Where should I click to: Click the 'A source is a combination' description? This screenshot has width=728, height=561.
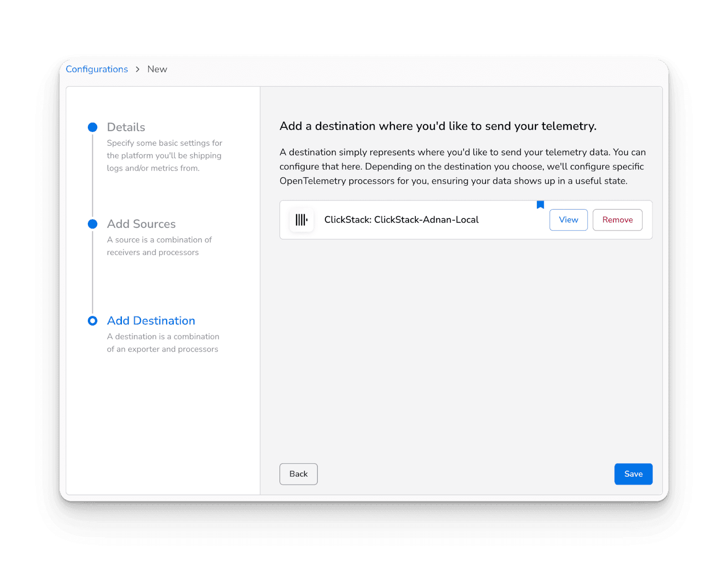pyautogui.click(x=159, y=246)
